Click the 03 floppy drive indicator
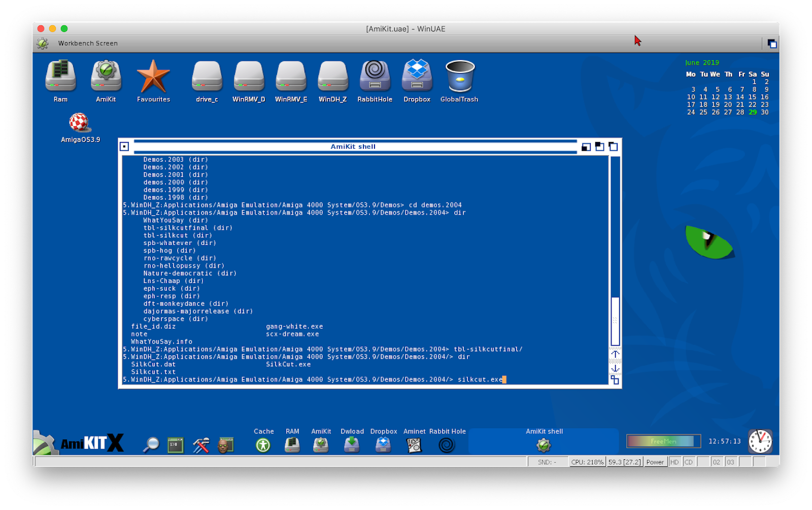The width and height of the screenshot is (812, 510). click(731, 462)
